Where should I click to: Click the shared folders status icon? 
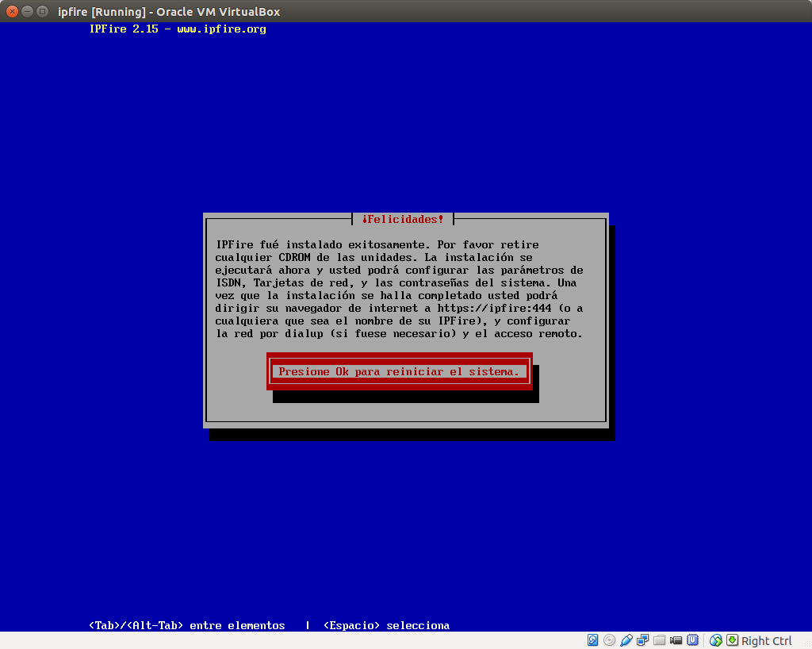tap(659, 639)
